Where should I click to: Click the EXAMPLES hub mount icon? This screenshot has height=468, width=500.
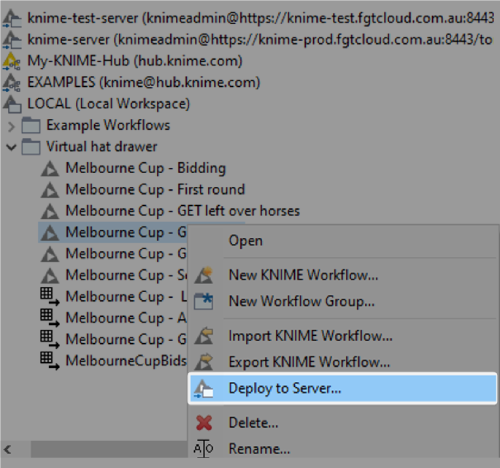coord(12,82)
